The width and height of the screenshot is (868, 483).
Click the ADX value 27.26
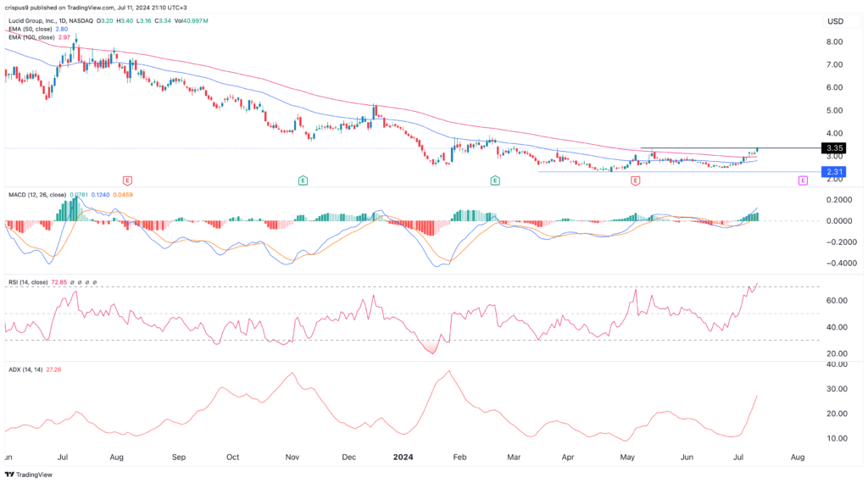[53, 369]
